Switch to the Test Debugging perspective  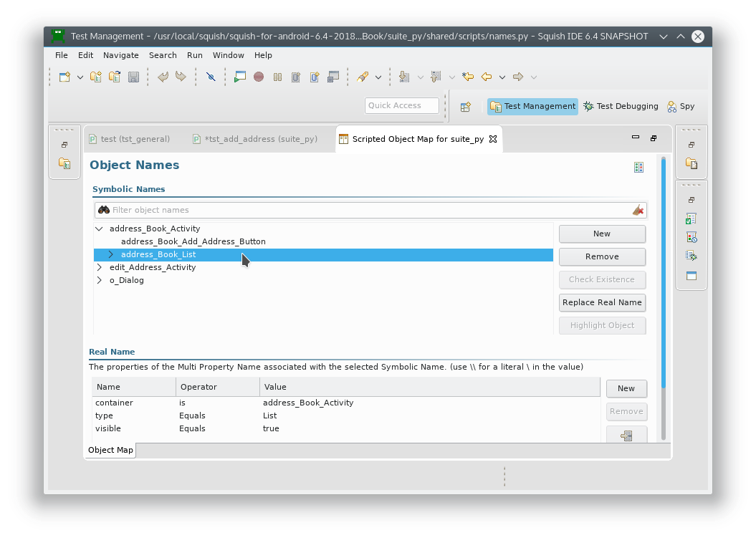pyautogui.click(x=621, y=106)
